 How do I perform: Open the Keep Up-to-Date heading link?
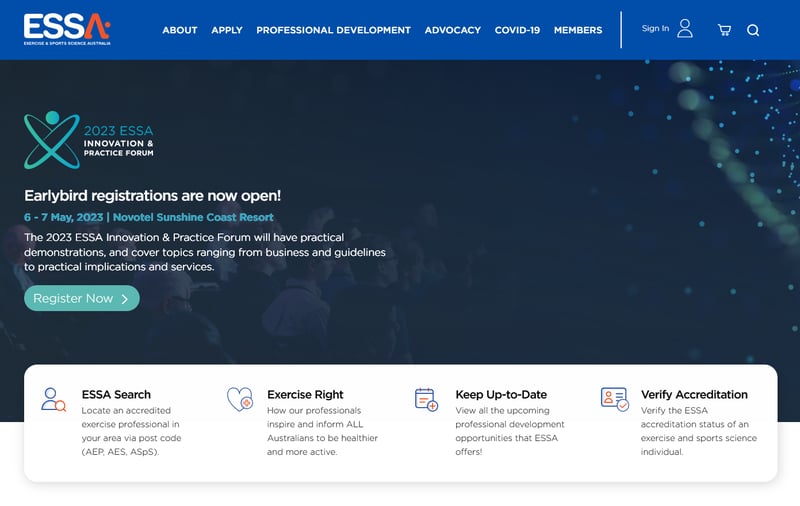(x=501, y=394)
